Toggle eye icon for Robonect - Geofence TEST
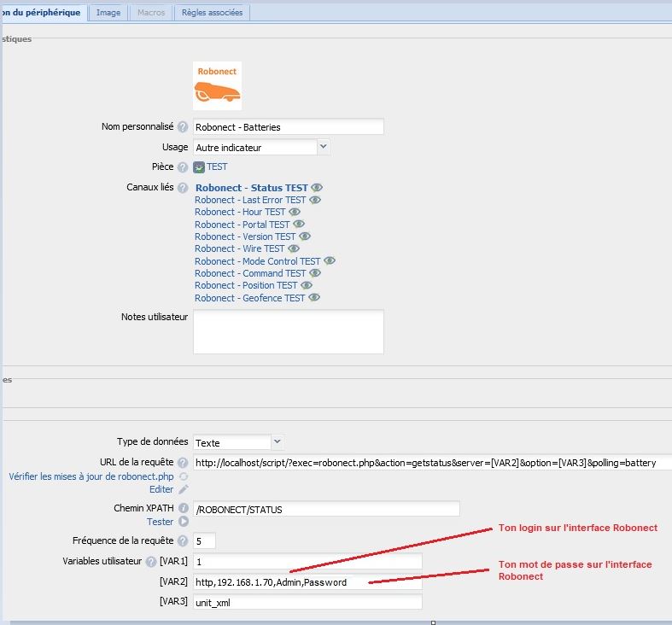The width and height of the screenshot is (672, 625). [x=314, y=297]
